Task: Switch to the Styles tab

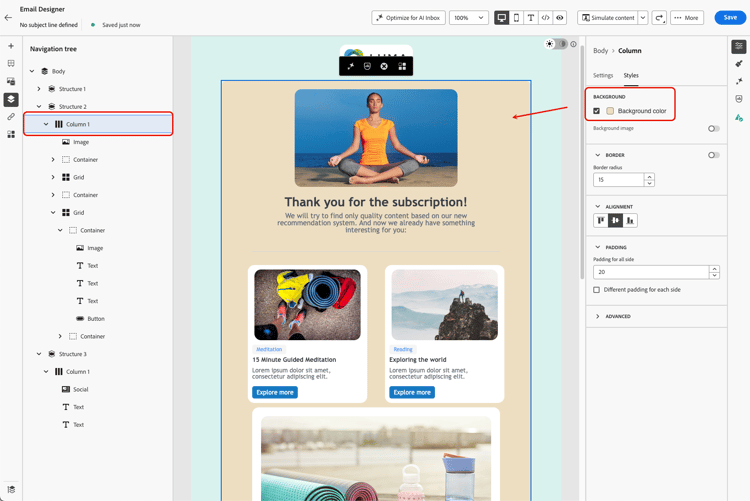Action: tap(631, 76)
